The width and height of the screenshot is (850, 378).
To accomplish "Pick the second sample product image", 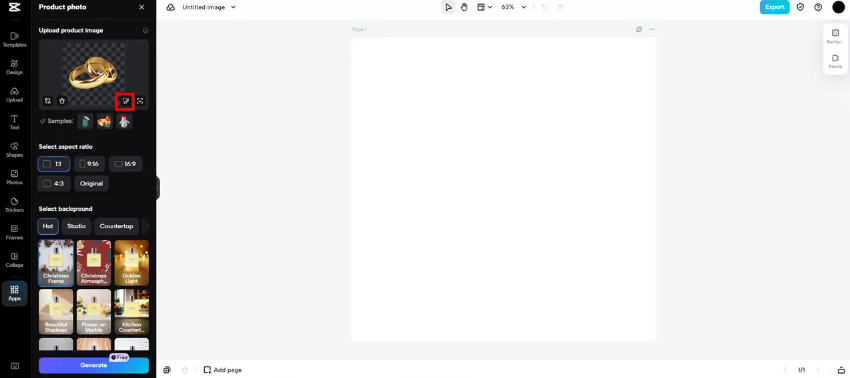I will 105,121.
